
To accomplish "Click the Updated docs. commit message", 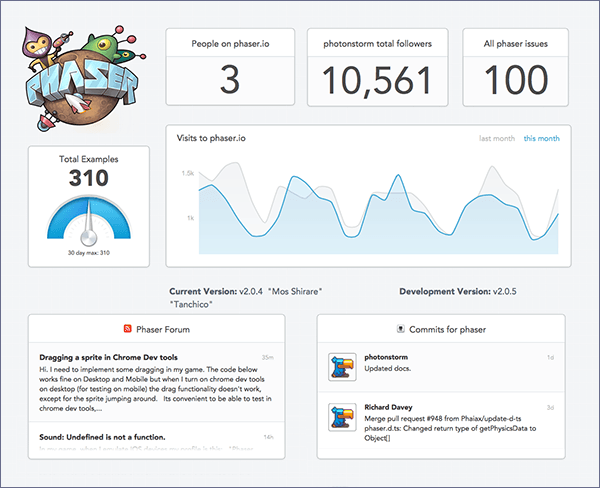I will click(x=388, y=368).
